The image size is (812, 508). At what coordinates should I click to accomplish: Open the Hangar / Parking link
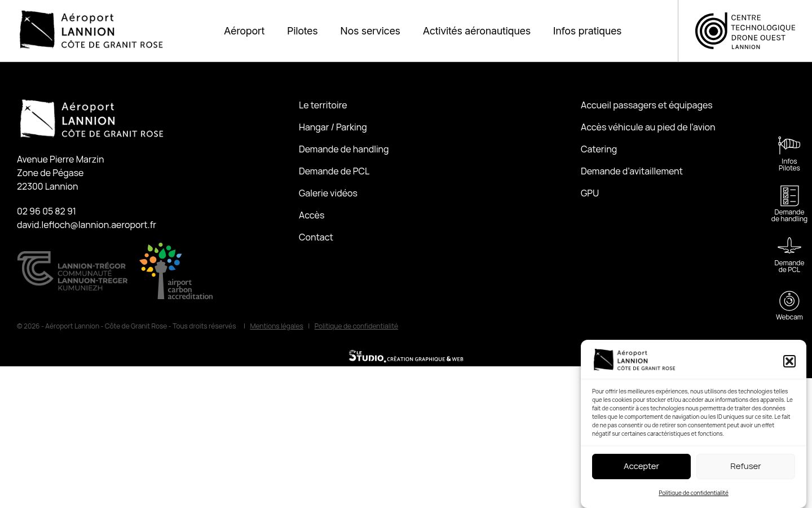(x=333, y=127)
